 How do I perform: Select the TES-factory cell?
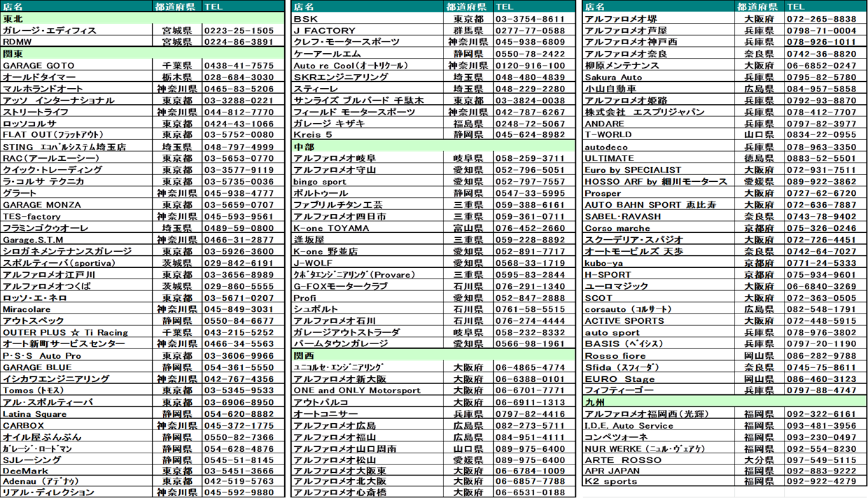[76, 217]
